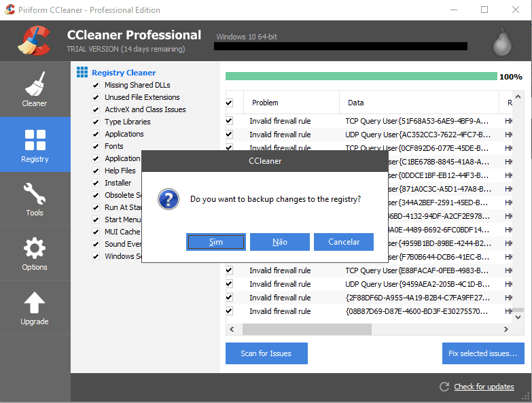Screen dimensions: 532x403
Task: Click the refresh icon beside Check for updates
Action: coord(444,387)
